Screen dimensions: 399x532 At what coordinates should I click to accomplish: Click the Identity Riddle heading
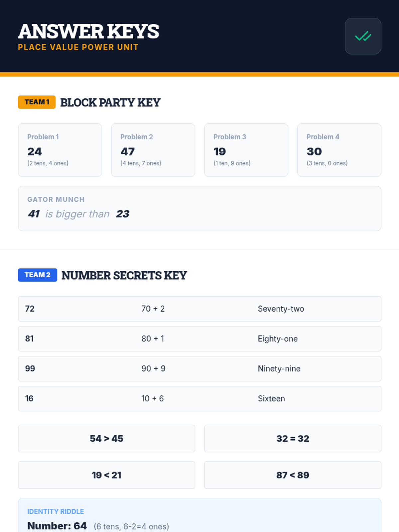pos(56,511)
